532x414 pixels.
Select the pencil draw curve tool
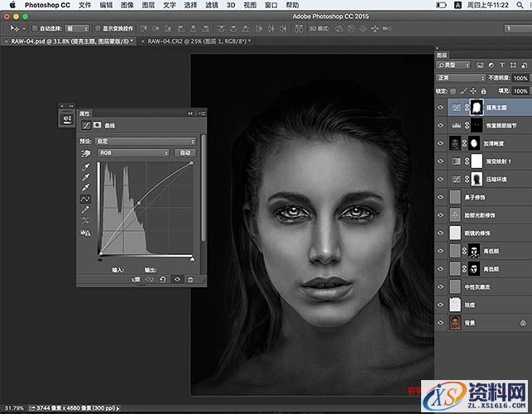coord(85,210)
